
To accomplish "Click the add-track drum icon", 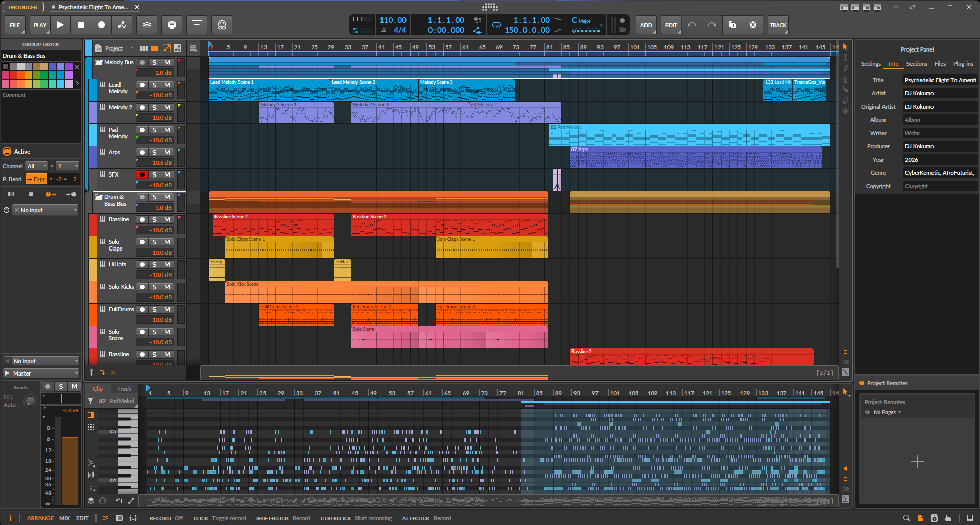I will 172,24.
